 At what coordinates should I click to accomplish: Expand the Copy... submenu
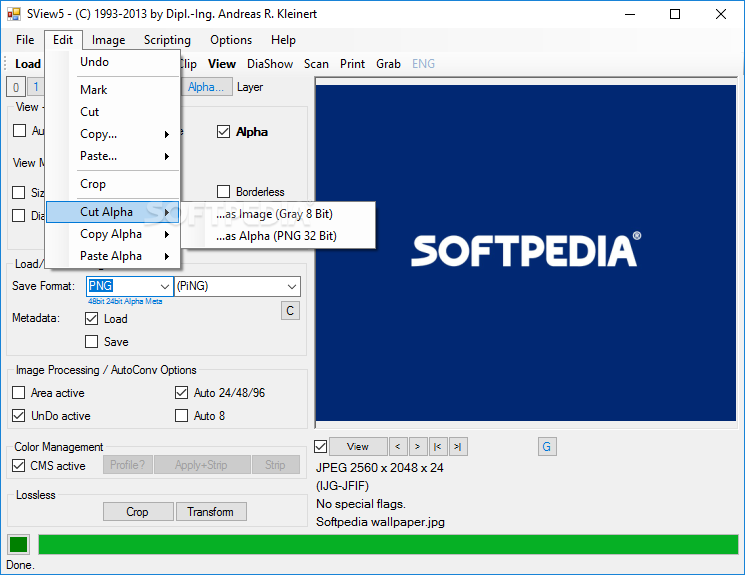pyautogui.click(x=113, y=134)
